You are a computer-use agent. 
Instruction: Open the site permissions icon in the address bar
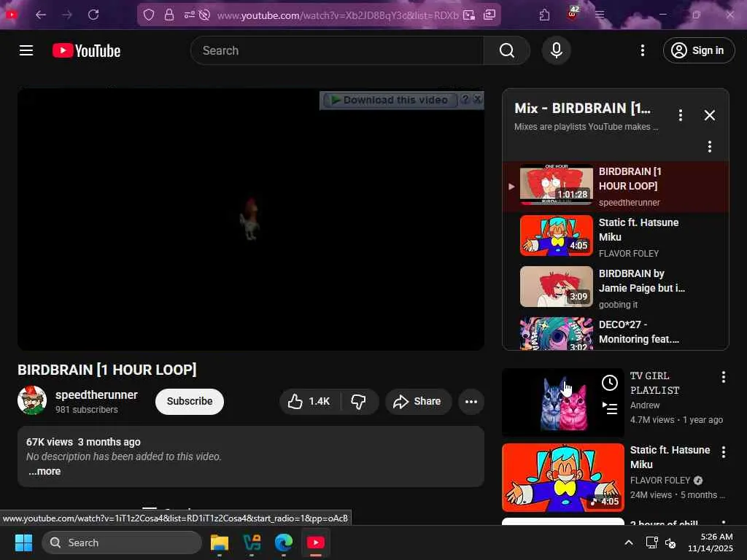pos(189,15)
